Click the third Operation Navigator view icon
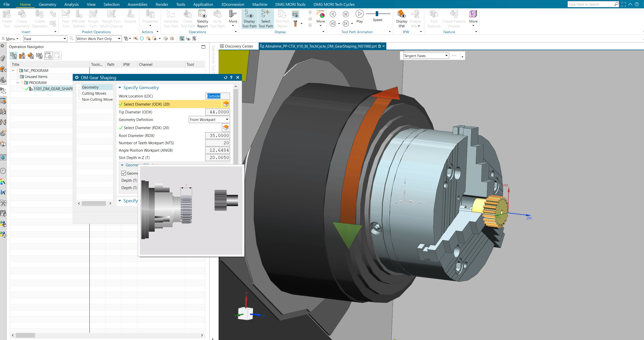The width and height of the screenshot is (644, 340). click(31, 56)
